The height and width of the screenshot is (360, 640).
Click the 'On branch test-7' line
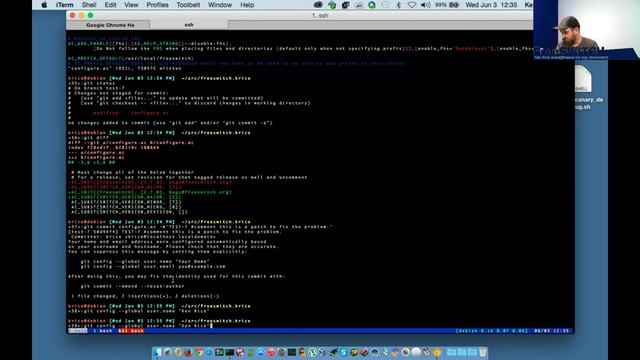[x=96, y=88]
